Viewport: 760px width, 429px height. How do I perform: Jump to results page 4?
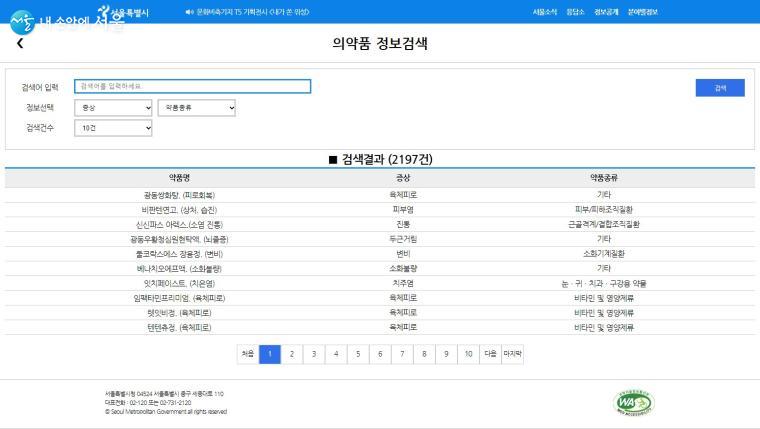(336, 354)
